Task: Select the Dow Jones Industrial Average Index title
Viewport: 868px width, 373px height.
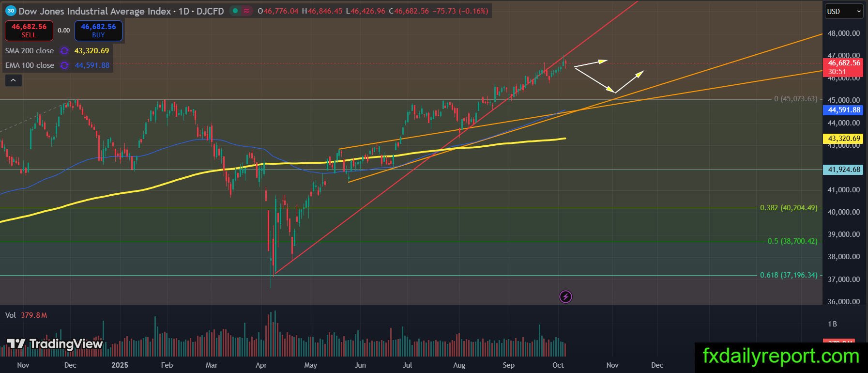Action: coord(95,11)
